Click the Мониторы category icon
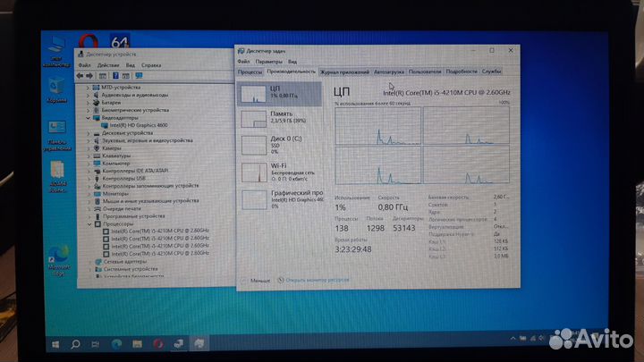The image size is (644, 362). 97,194
